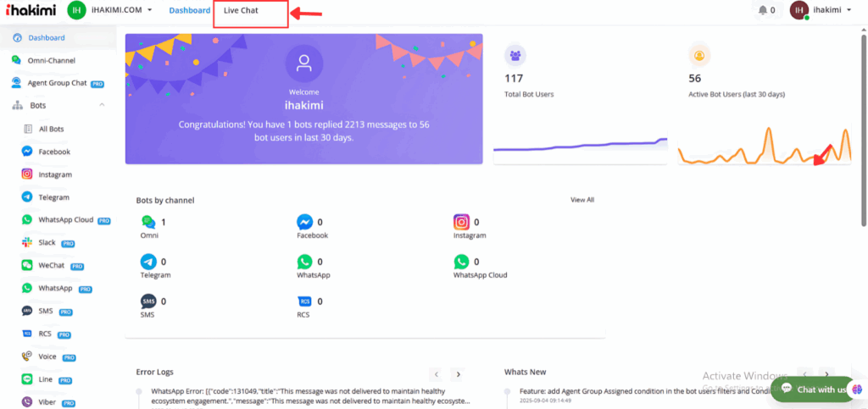Collapse the Bots section in sidebar

coord(102,105)
